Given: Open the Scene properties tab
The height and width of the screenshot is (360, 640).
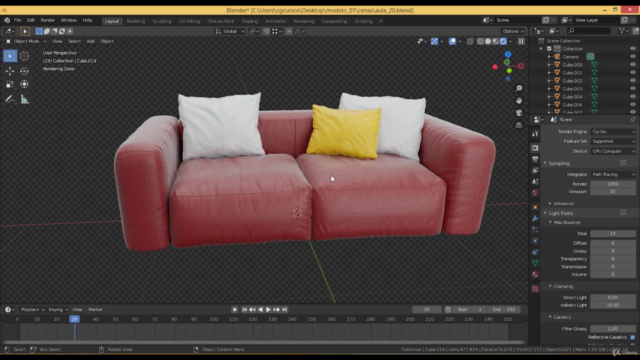Looking at the screenshot, I should click(535, 182).
